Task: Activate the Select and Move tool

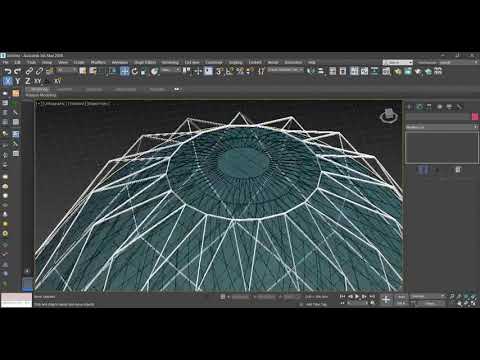Action: coord(124,71)
